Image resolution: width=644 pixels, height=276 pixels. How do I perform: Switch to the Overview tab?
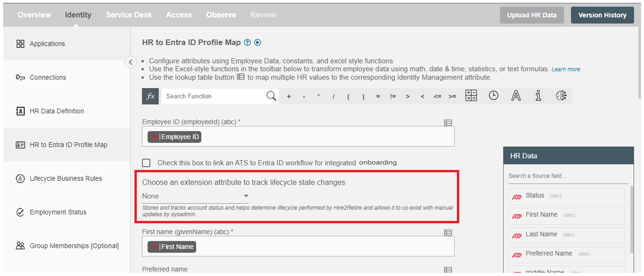point(34,15)
